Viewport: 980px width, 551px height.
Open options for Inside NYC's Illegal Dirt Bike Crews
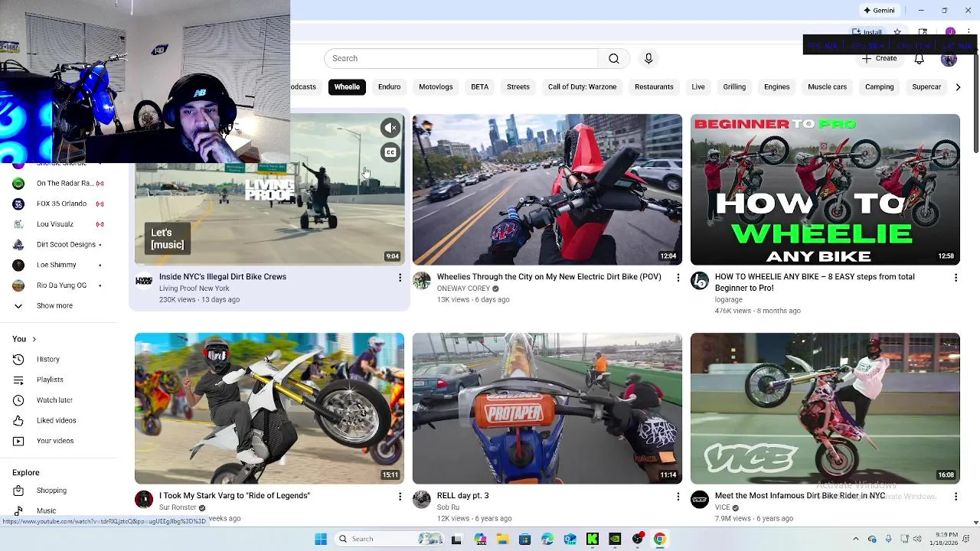coord(400,278)
